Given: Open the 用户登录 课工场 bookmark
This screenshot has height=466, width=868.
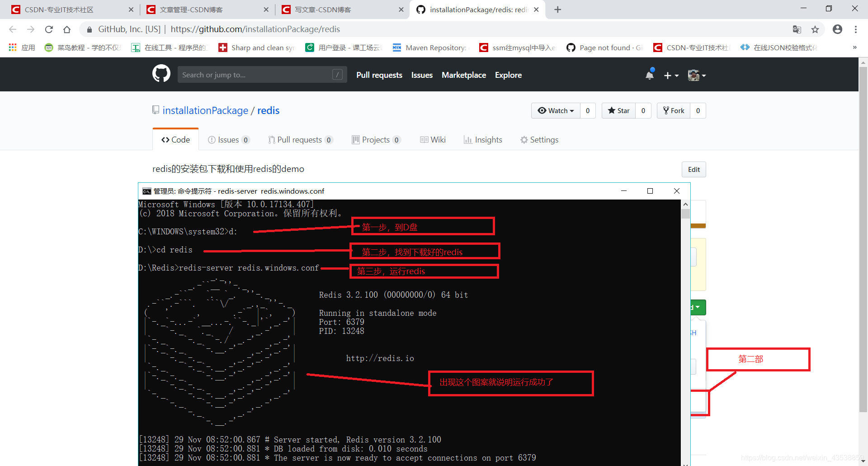Looking at the screenshot, I should tap(344, 48).
